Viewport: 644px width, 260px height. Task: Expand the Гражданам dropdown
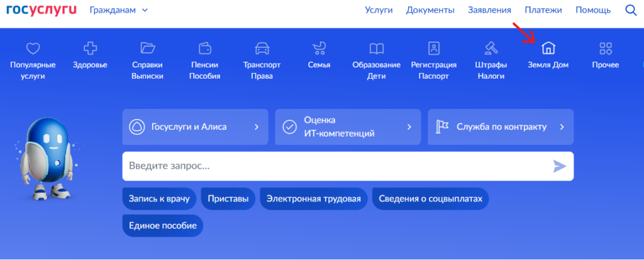119,10
